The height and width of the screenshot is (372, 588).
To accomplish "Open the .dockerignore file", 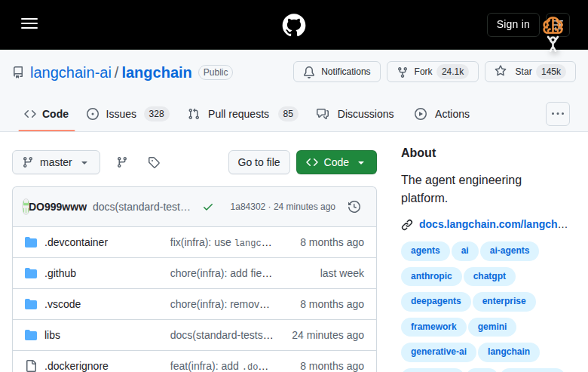I will [x=76, y=366].
